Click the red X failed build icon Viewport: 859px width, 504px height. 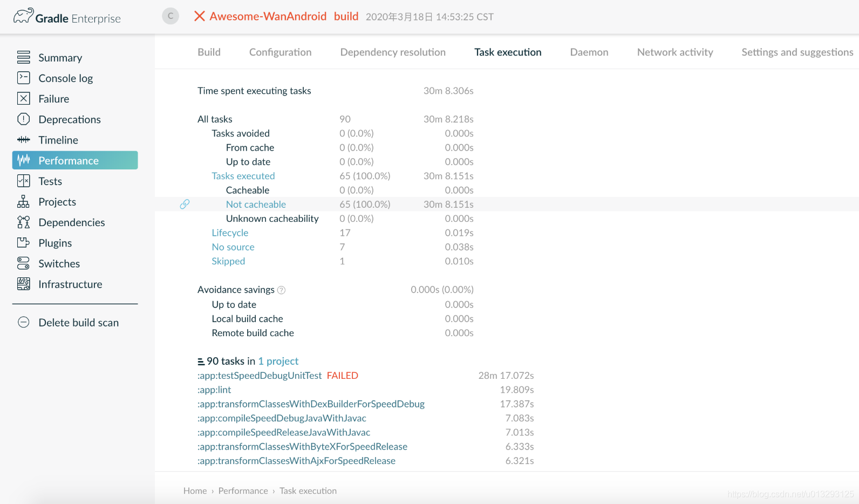point(200,16)
